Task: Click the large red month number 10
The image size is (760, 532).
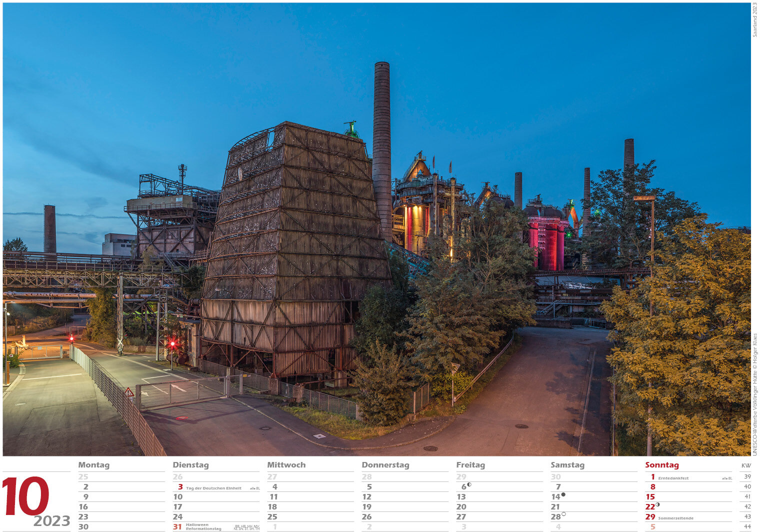Action: pyautogui.click(x=25, y=496)
